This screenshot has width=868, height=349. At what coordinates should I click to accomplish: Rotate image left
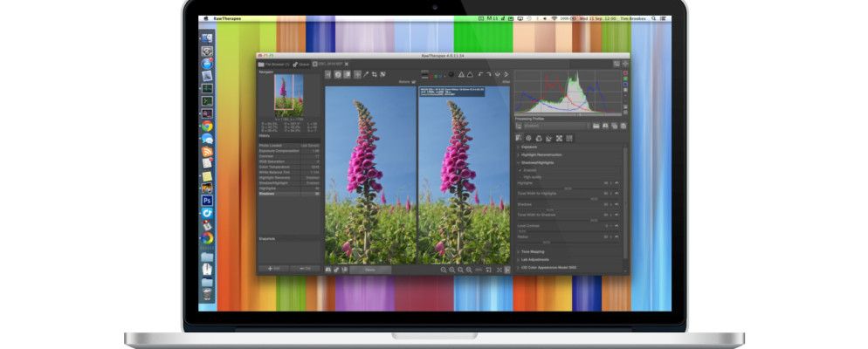coord(480,74)
